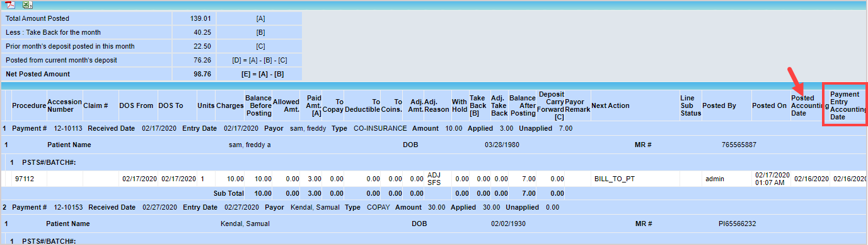868x245 pixels.
Task: Click the Sub Total row label
Action: [228, 193]
